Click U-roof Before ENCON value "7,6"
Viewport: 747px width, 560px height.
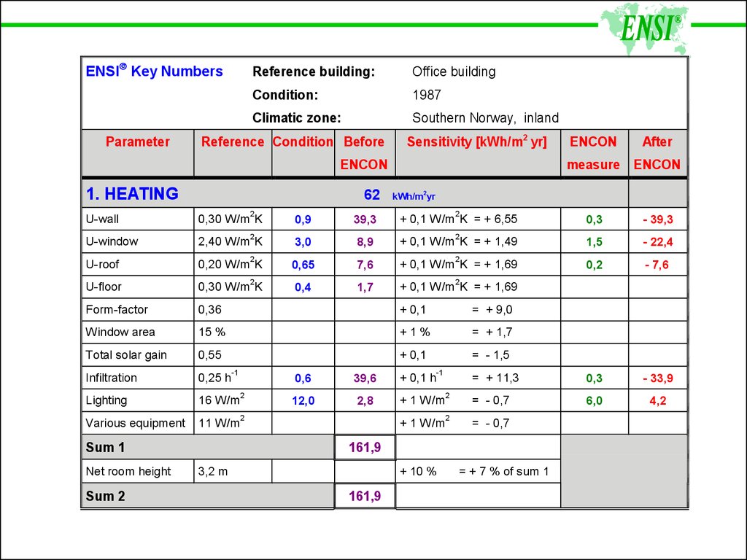point(365,265)
